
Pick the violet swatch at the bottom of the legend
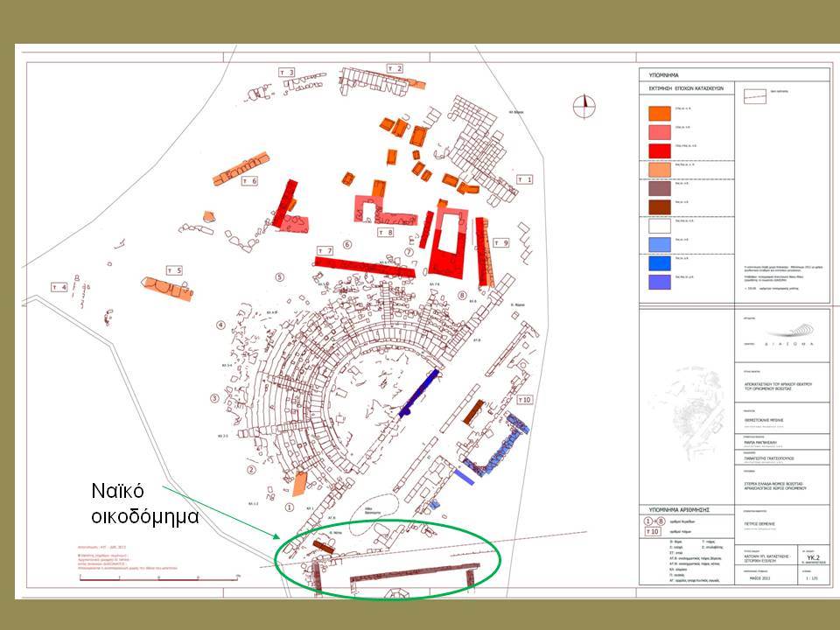tap(660, 282)
